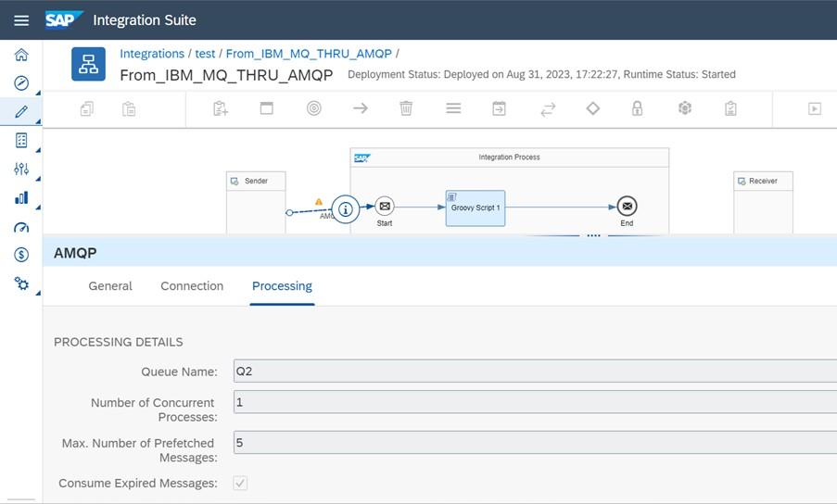Click the PROCESSING DETAILS heading
The width and height of the screenshot is (837, 504).
click(x=118, y=342)
